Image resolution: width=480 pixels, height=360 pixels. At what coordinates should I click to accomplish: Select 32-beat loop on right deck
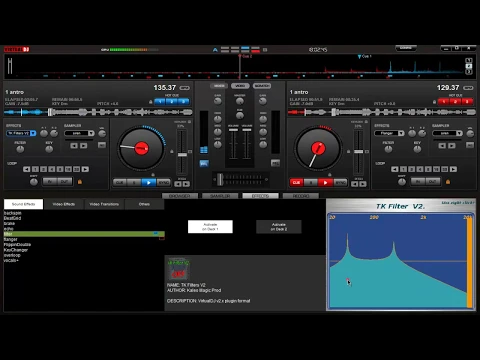(x=445, y=169)
